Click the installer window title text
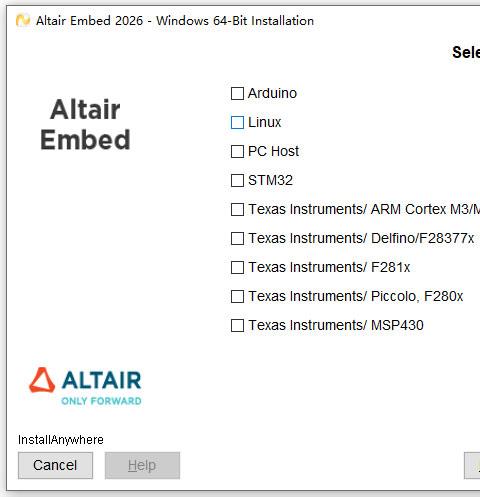The image size is (480, 497). click(175, 21)
